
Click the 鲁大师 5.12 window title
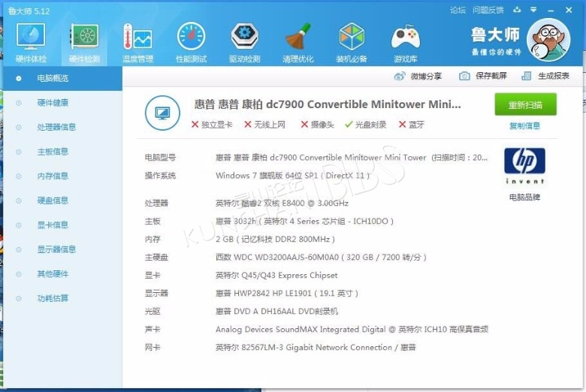click(x=29, y=11)
